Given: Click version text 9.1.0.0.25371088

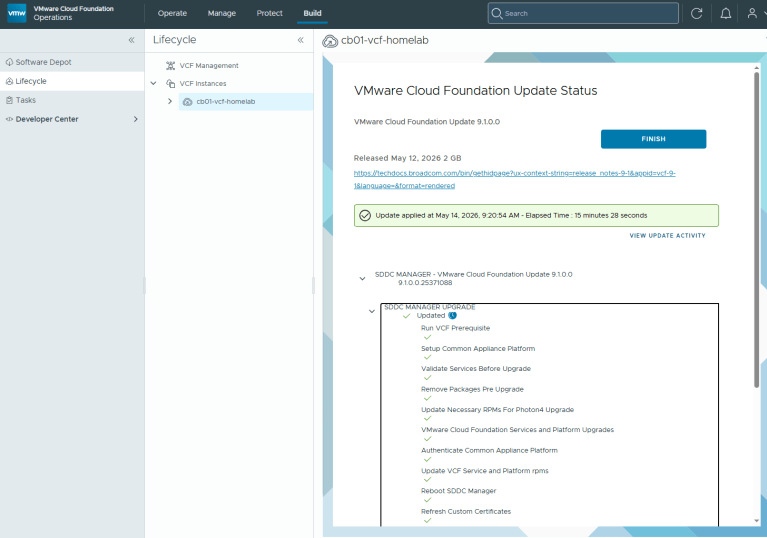Looking at the screenshot, I should click(425, 283).
